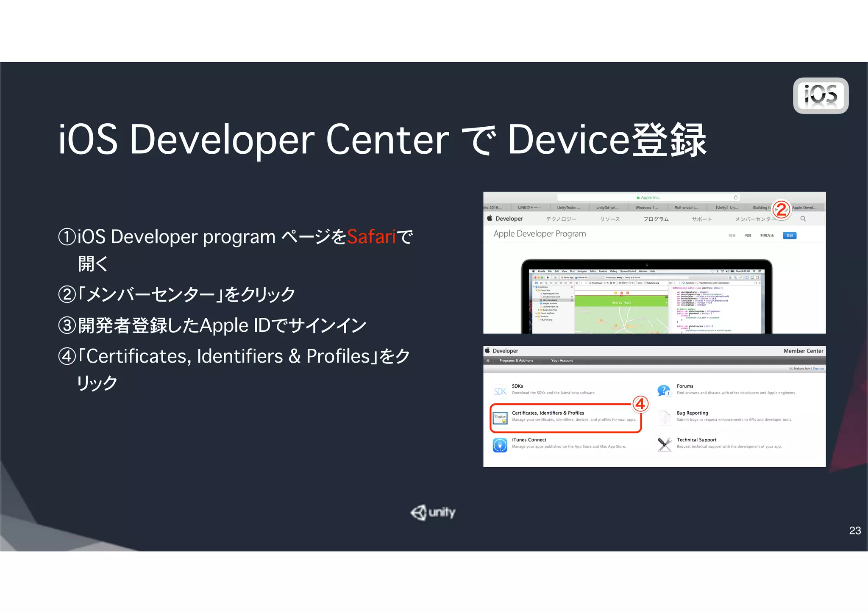Viewport: 868px width, 613px height.
Task: Open the テクノロジー menu item
Action: tap(561, 219)
